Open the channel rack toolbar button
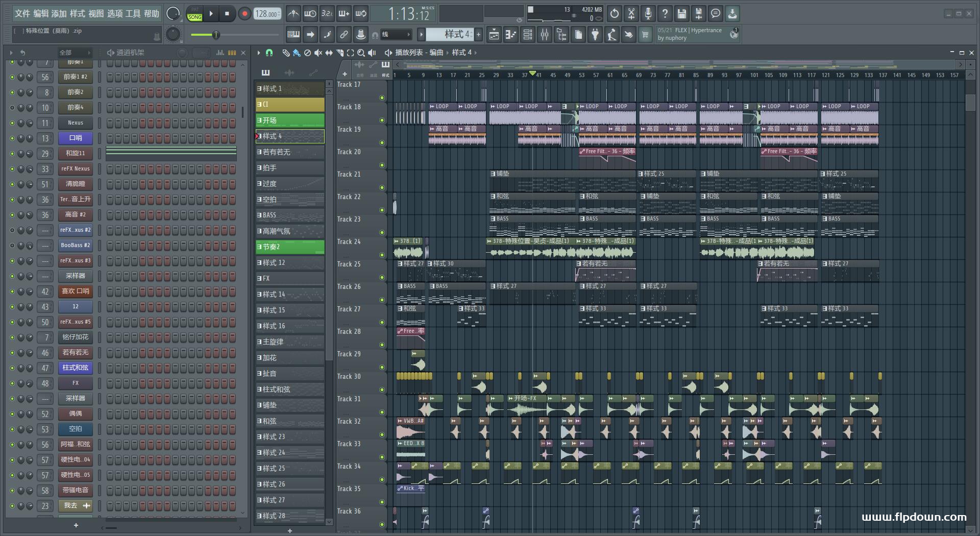 [x=528, y=35]
